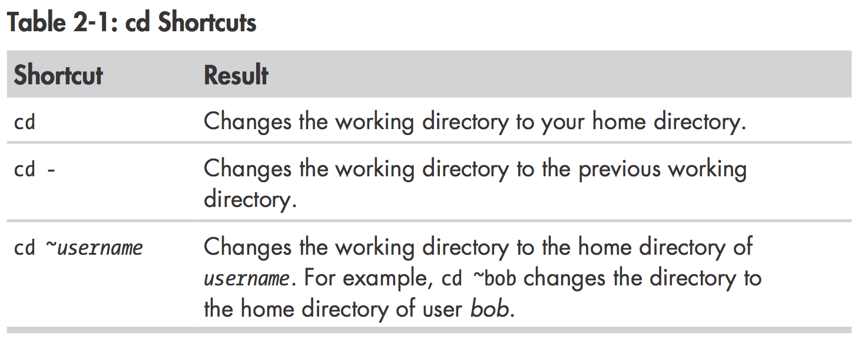Click the "Table 2-1: cd Shortcuts" title
868x342 pixels.
[131, 23]
